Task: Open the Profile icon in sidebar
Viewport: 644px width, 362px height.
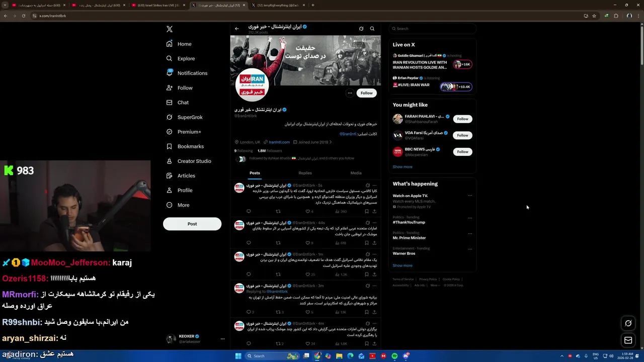Action: point(170,191)
